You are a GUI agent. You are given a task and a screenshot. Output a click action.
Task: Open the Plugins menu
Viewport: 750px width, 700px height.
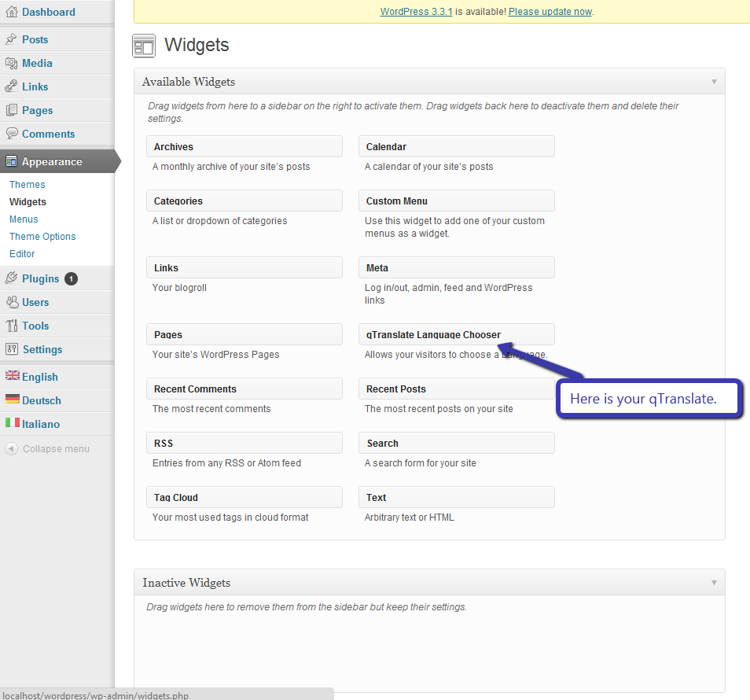pyautogui.click(x=41, y=279)
